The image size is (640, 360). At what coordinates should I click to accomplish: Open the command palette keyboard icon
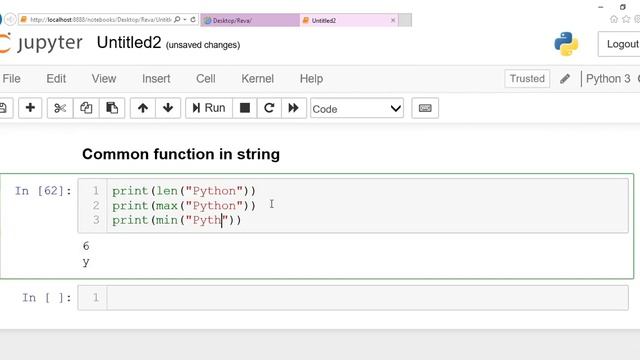coord(425,108)
